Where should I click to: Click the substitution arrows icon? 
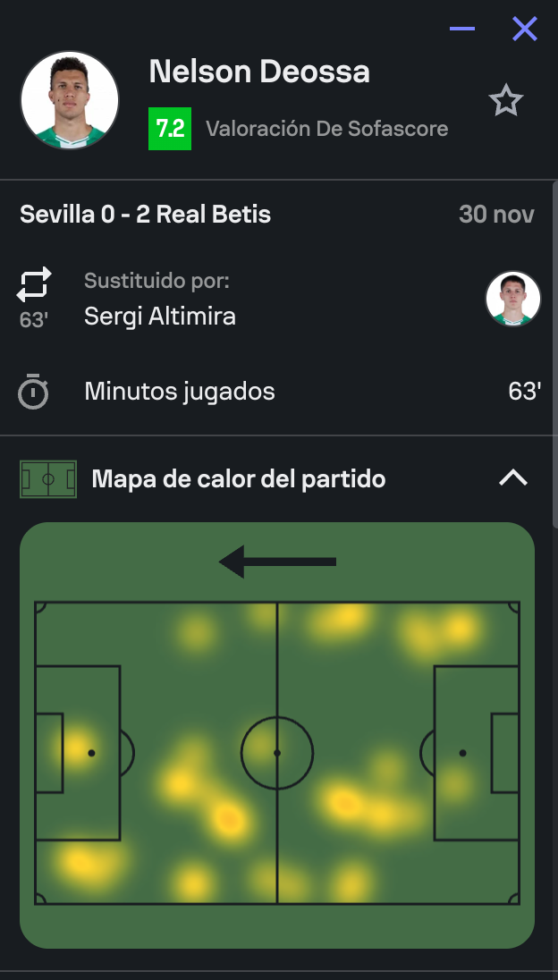pos(34,284)
